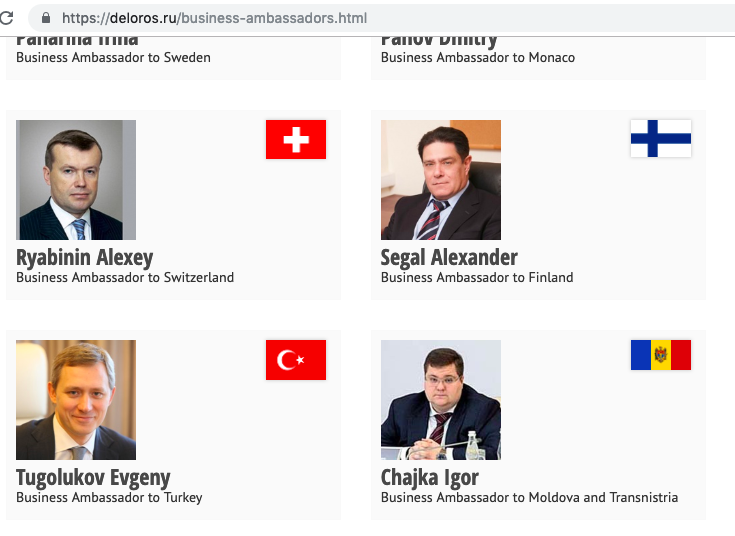735x536 pixels.
Task: Click 'Business Ambassador to Finland' text
Action: coord(477,277)
